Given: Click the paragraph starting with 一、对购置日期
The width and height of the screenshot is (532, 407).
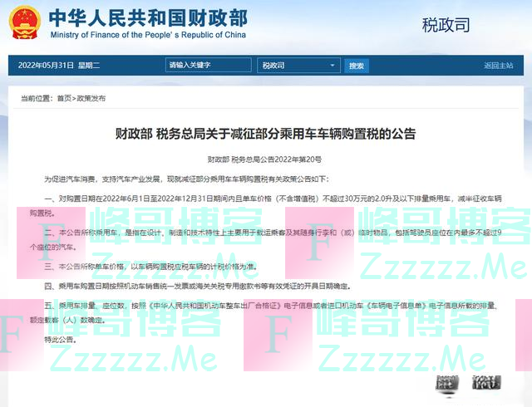Looking at the screenshot, I should [x=265, y=203].
